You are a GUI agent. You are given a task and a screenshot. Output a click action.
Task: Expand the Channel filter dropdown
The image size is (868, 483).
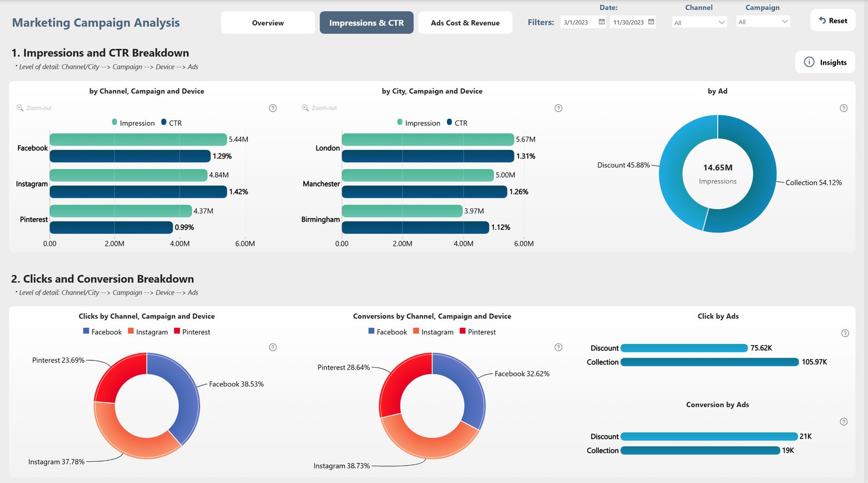pos(699,22)
